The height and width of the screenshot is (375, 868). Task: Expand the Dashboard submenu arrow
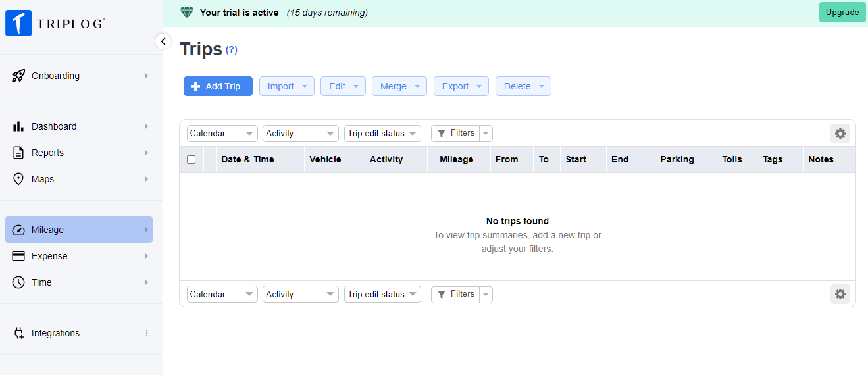coord(147,126)
